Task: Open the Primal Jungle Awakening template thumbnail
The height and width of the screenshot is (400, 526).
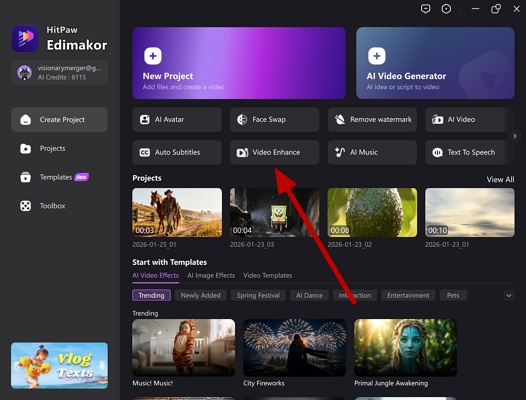Action: tap(405, 348)
